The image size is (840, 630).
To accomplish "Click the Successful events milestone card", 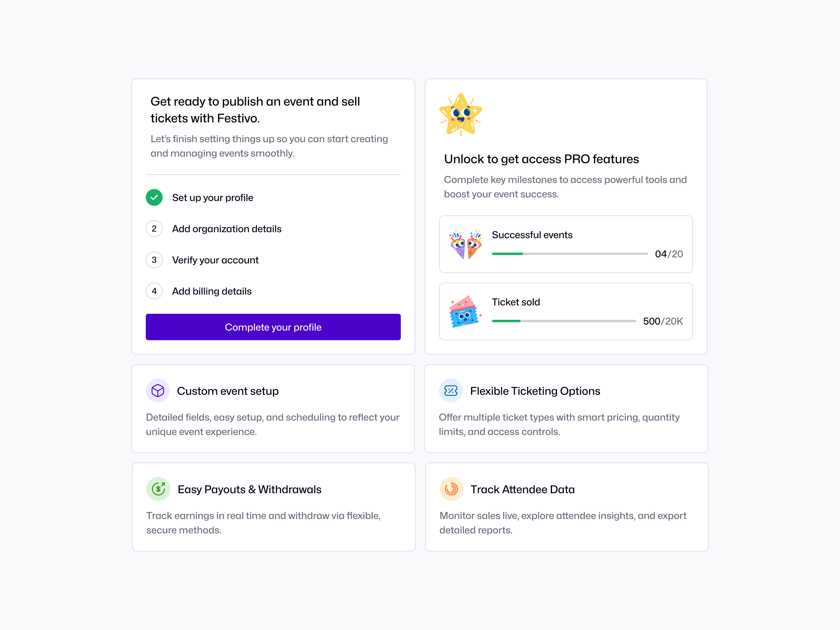I will (565, 244).
